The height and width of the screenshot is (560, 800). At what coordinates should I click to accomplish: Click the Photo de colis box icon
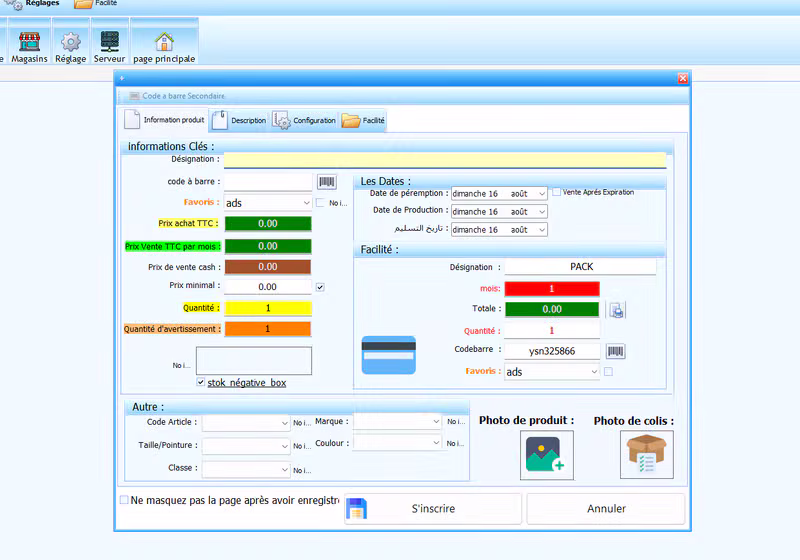coord(646,454)
